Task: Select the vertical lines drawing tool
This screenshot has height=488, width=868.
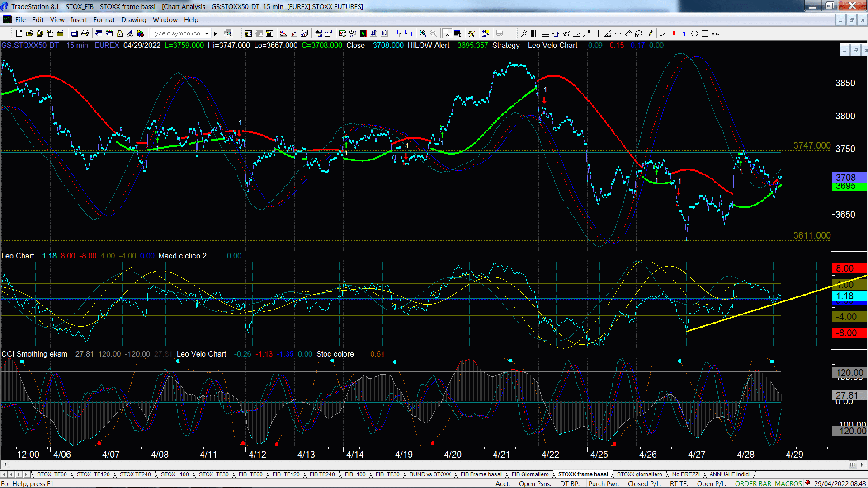Action: (x=534, y=33)
